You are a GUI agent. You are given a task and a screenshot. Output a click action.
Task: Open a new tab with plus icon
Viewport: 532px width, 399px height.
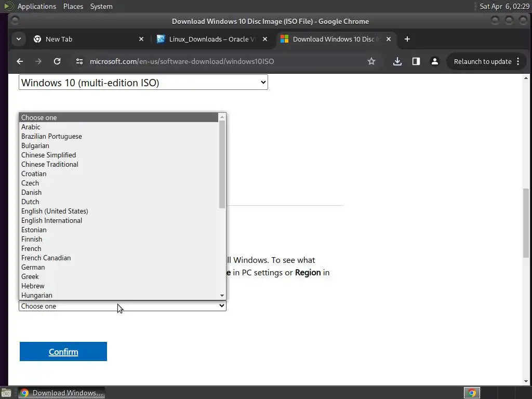(407, 39)
